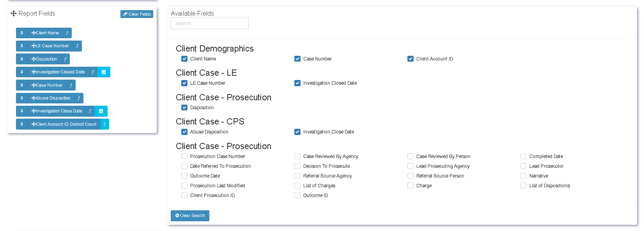Click function icon on Client Account ID Distinct Count
The width and height of the screenshot is (644, 231).
click(x=104, y=124)
